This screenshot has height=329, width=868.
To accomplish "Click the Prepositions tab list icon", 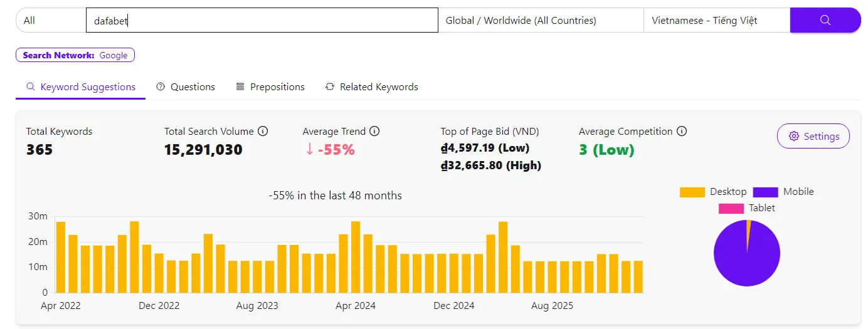I will [240, 87].
